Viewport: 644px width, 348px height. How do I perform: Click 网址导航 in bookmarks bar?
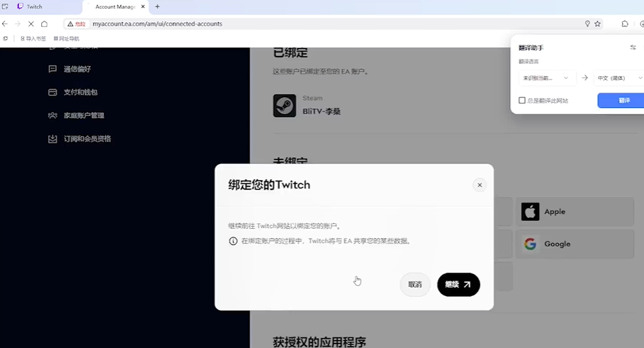point(66,39)
